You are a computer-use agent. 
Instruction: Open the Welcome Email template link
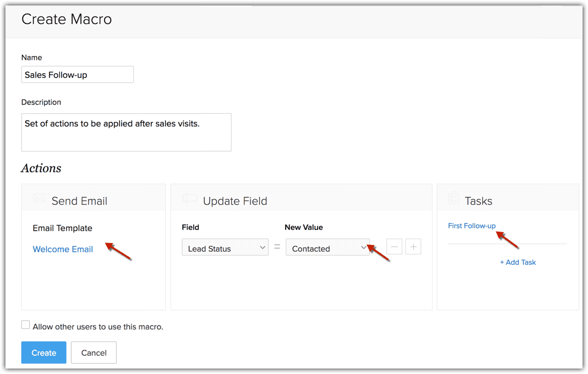[63, 249]
